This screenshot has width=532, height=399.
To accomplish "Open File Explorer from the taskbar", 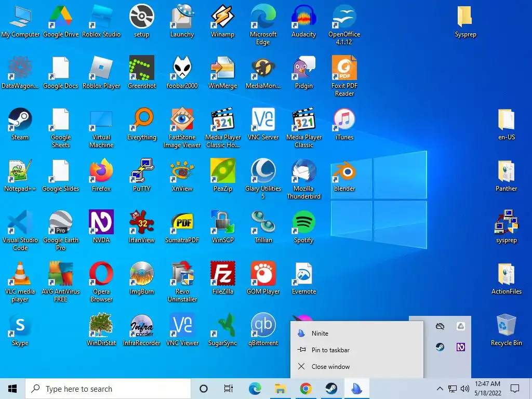I will coord(280,389).
